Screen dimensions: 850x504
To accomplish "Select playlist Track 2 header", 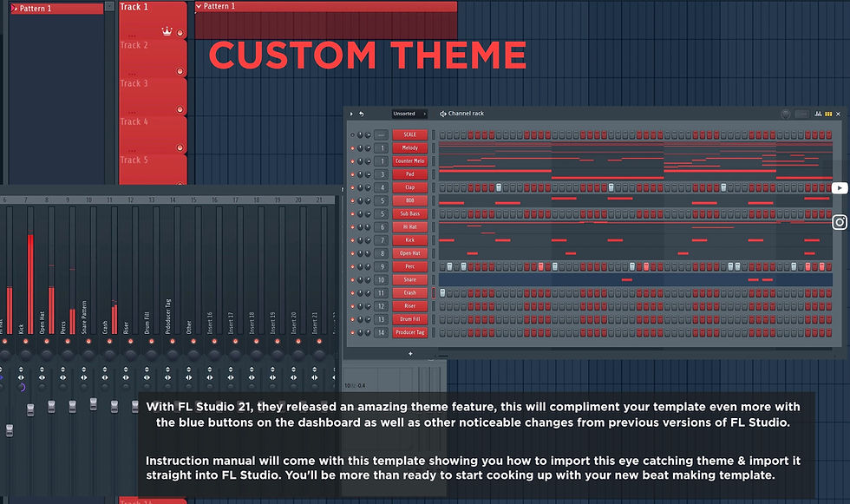I will tap(153, 58).
